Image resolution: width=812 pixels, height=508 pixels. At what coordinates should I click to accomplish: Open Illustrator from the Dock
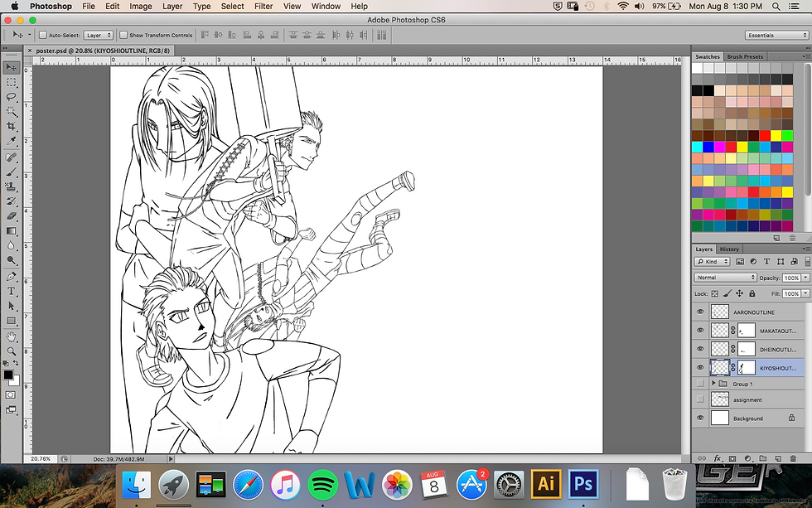coord(547,483)
